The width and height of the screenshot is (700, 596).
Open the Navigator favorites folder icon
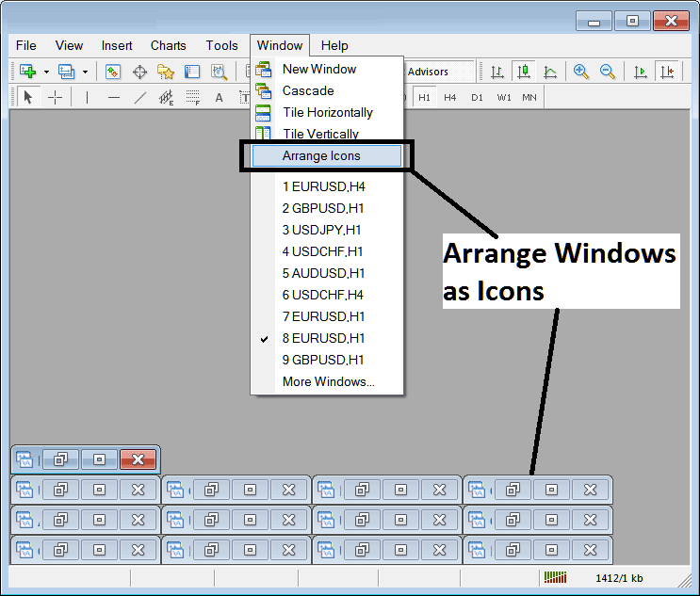tap(166, 72)
